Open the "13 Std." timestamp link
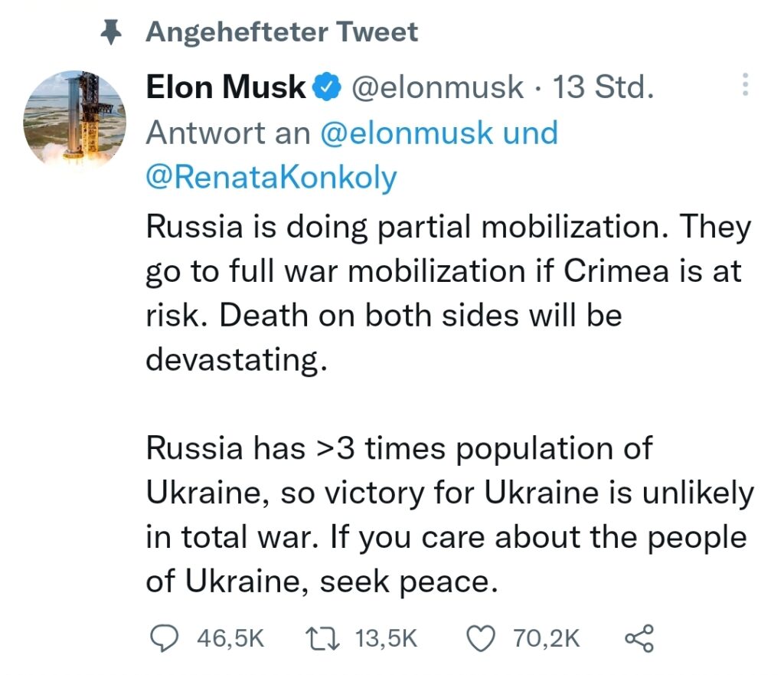The height and width of the screenshot is (675, 784). pyautogui.click(x=603, y=88)
